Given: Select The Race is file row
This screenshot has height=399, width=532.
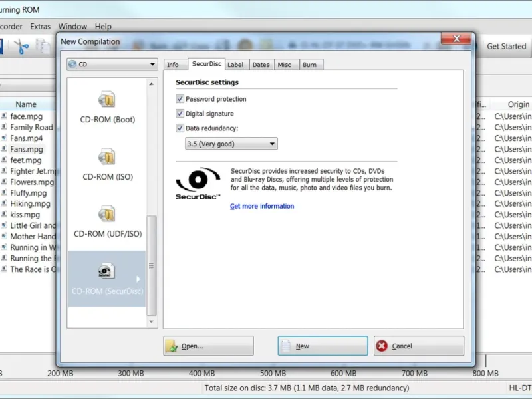Looking at the screenshot, I should point(28,269).
